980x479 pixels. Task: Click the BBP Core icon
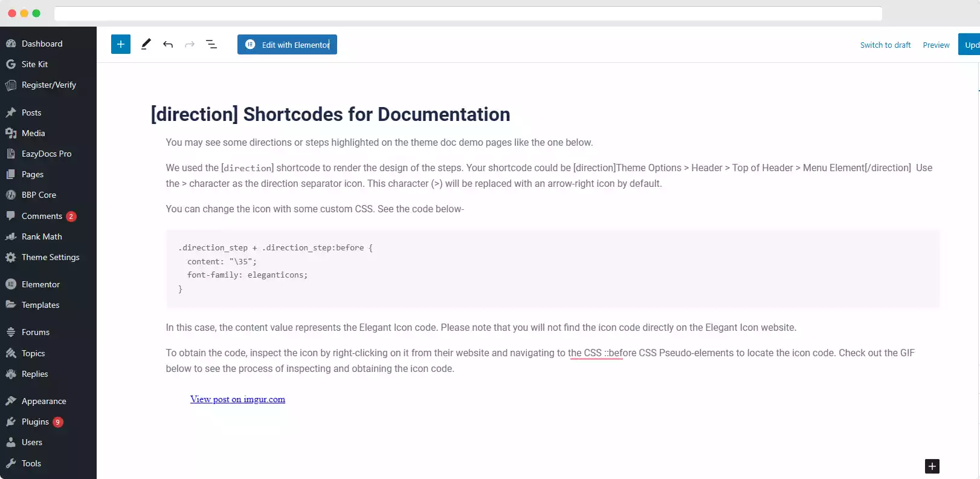pos(11,195)
